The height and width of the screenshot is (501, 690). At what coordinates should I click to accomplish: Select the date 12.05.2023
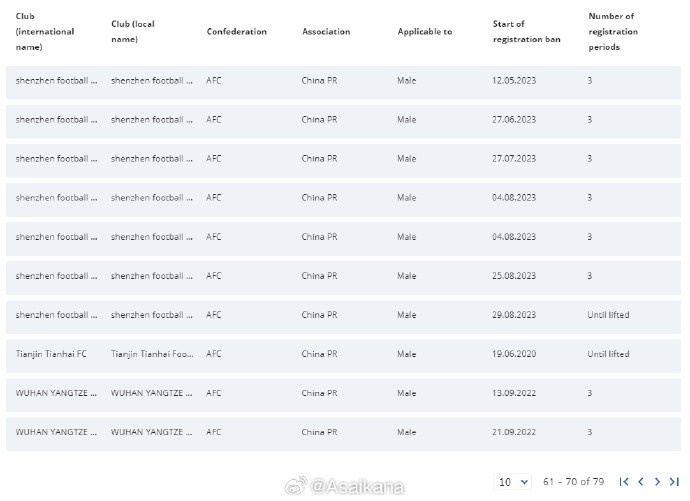click(x=514, y=80)
